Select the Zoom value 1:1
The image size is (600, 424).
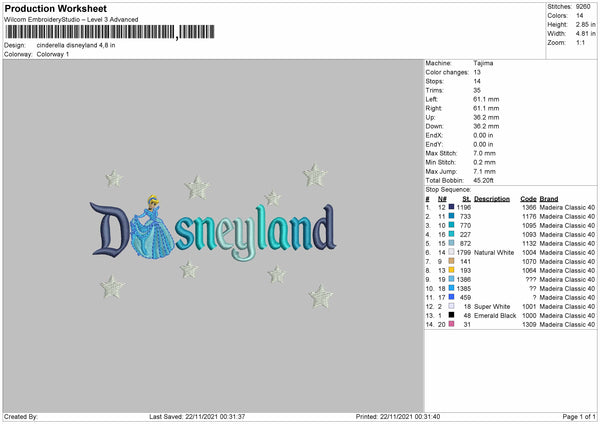pos(580,42)
